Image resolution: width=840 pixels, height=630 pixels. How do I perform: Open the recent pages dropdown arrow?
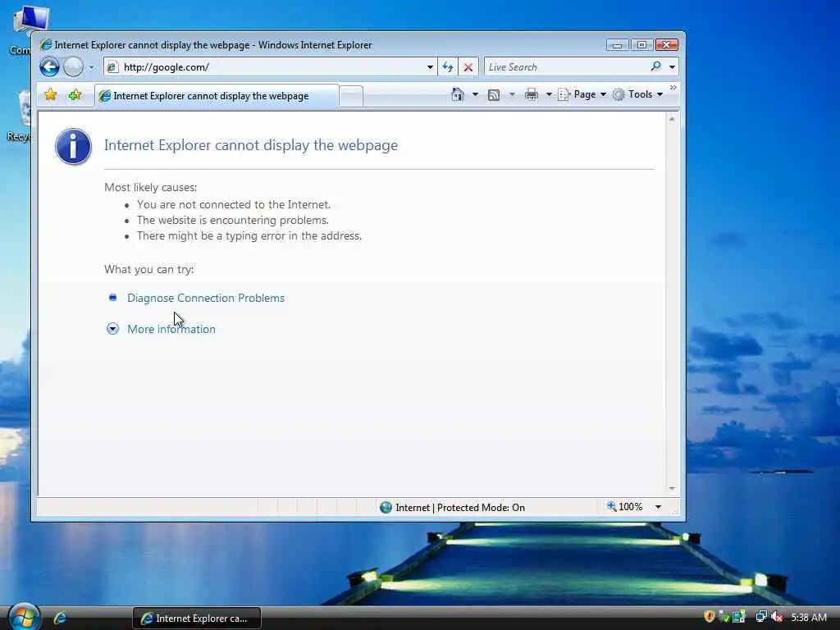(92, 67)
